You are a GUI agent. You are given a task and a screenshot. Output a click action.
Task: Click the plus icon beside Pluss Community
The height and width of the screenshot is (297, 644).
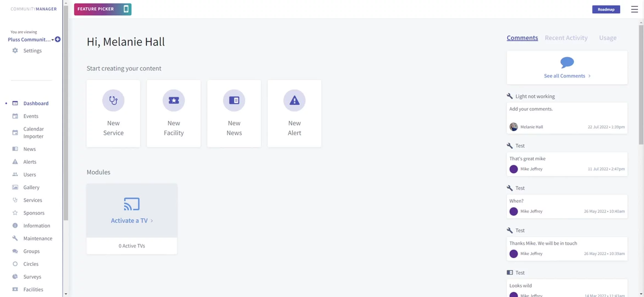click(x=58, y=39)
